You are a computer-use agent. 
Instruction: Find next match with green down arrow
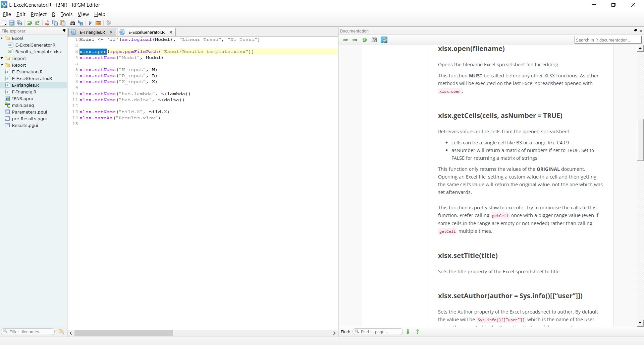coord(408,332)
